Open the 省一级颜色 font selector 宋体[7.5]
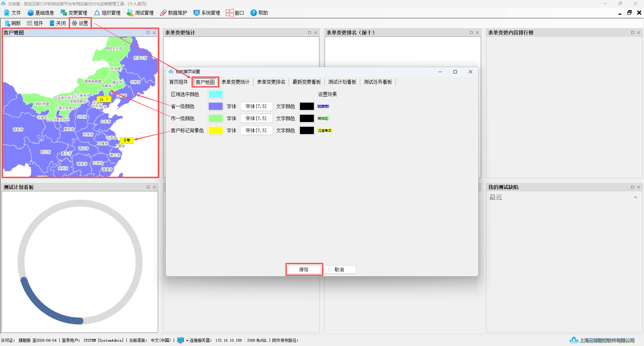The image size is (644, 346). (x=256, y=106)
